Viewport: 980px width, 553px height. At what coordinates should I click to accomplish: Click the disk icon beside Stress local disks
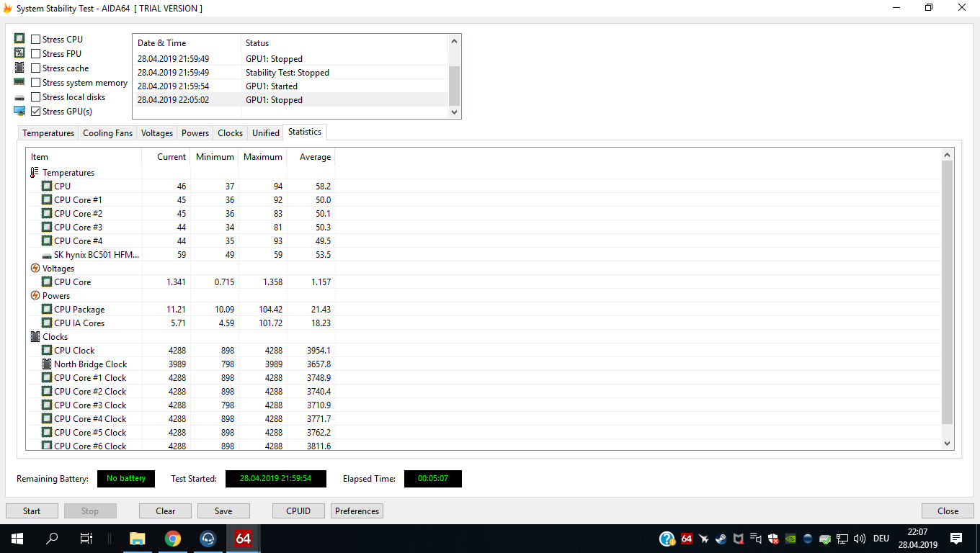tap(19, 97)
